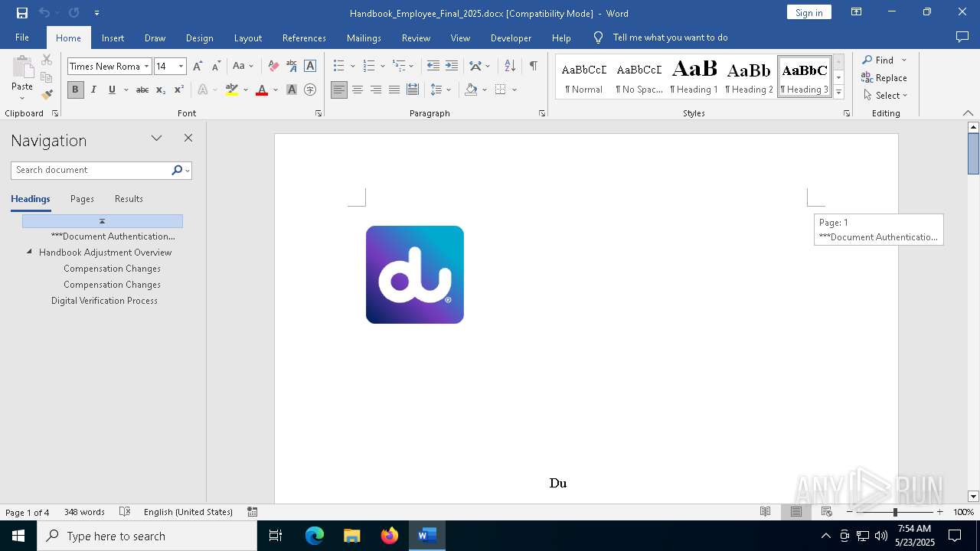Cut selection with the scissors icon
The image size is (980, 551).
[x=47, y=60]
